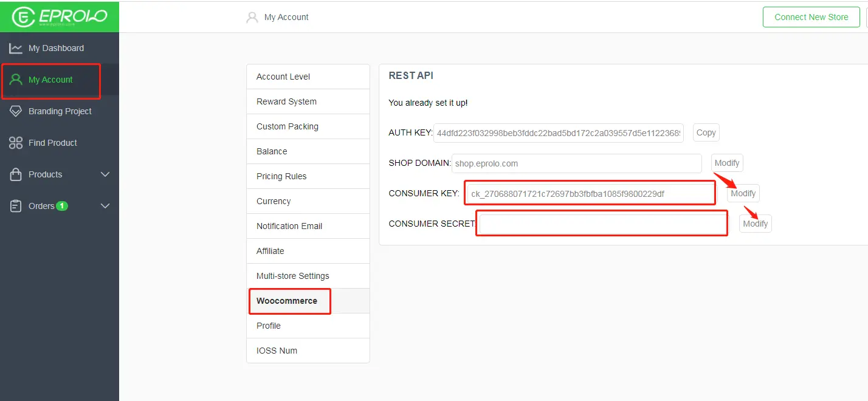
Task: Click the REST API heading
Action: click(x=411, y=76)
